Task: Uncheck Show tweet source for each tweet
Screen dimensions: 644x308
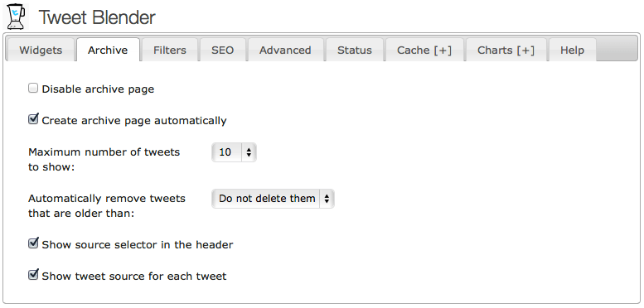Action: click(x=33, y=275)
